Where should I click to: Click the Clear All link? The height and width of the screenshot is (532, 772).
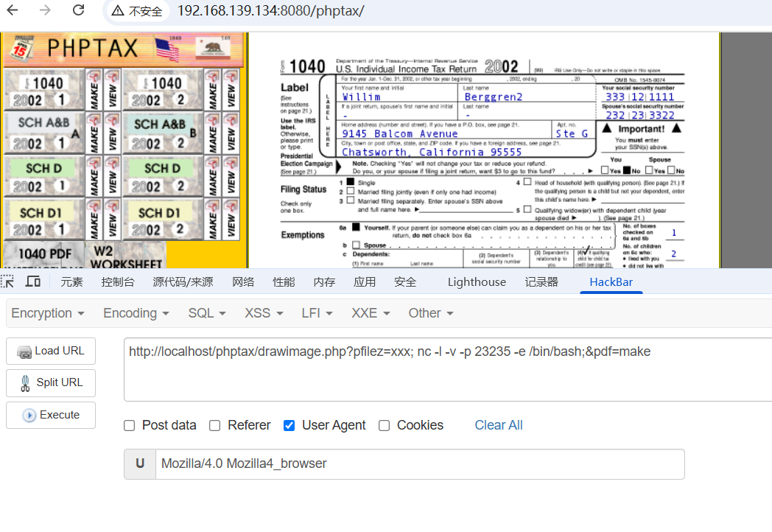click(498, 425)
